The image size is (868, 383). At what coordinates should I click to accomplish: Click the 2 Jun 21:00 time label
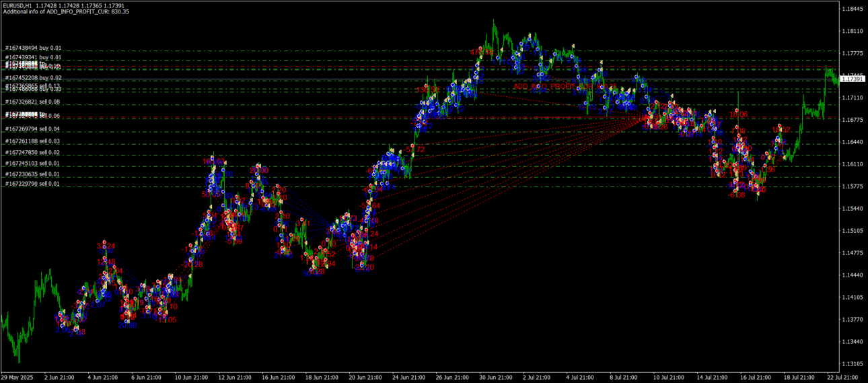point(59,377)
